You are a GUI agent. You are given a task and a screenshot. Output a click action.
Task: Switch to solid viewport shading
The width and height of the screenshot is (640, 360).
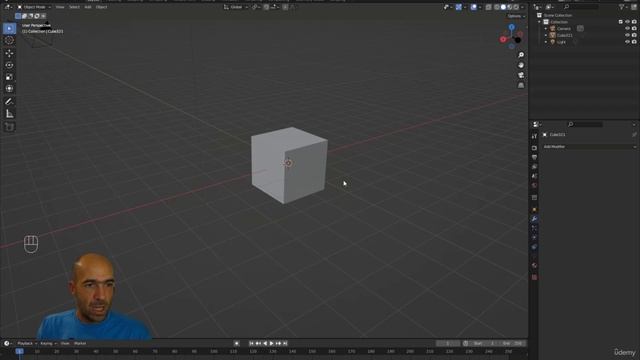tap(503, 7)
